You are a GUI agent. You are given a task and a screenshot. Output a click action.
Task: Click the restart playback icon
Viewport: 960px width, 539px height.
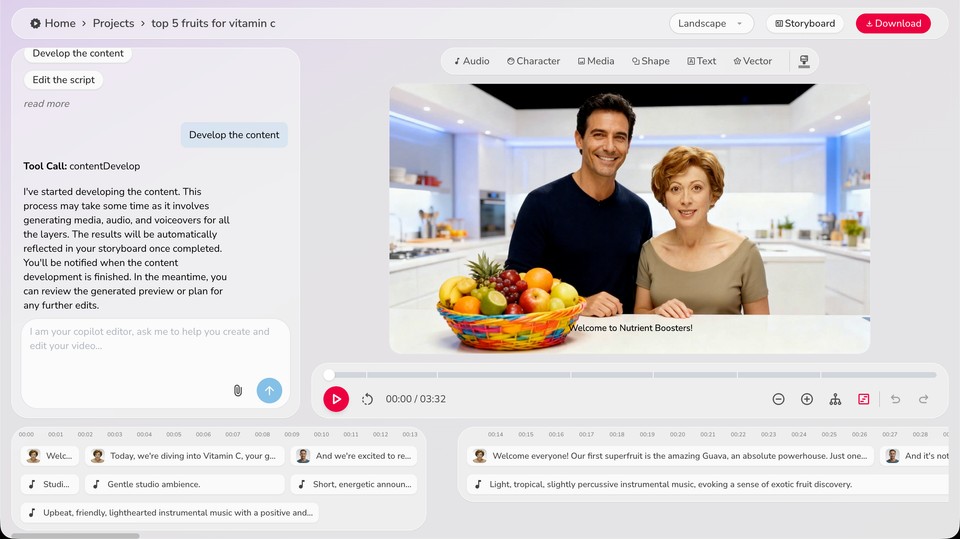(x=367, y=399)
